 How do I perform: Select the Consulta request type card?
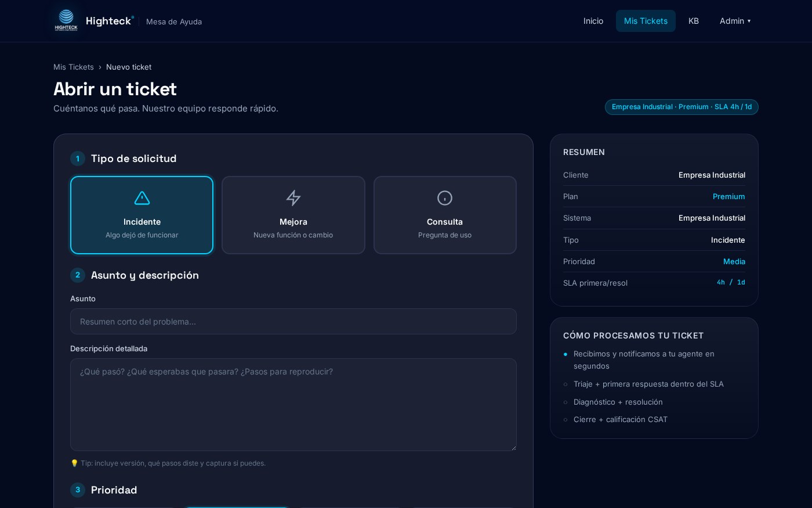pos(445,215)
